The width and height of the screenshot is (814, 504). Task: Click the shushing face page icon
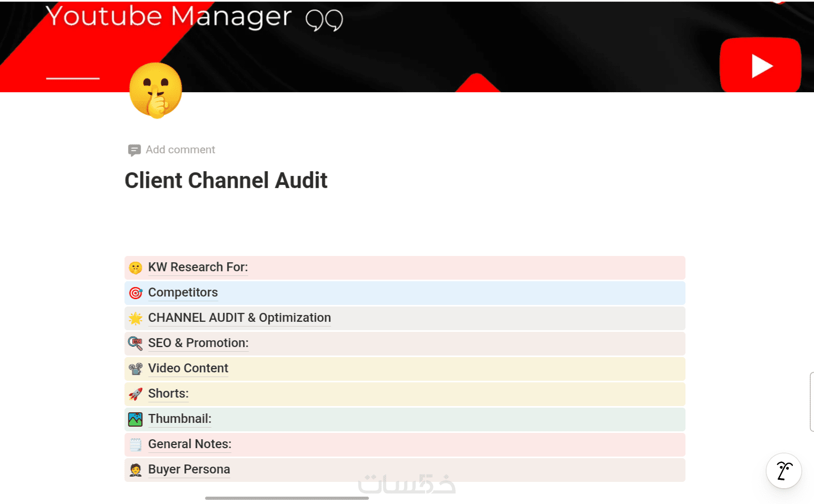(x=155, y=90)
